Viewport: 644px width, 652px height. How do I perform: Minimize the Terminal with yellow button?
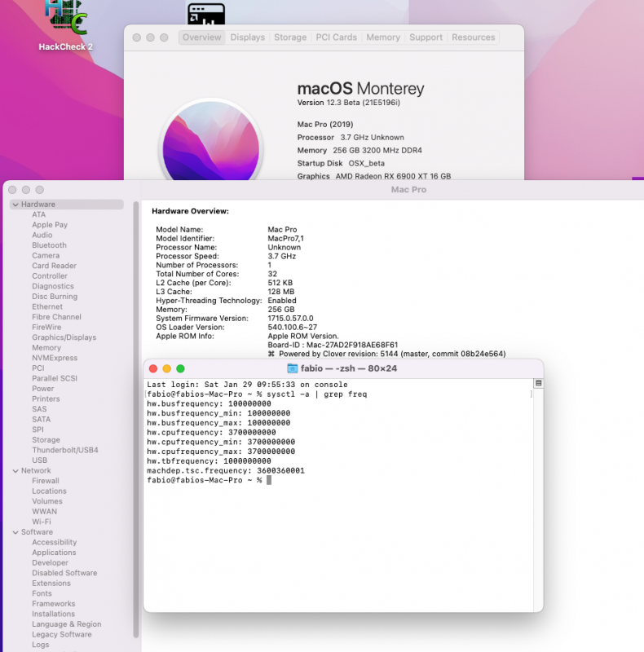click(167, 369)
